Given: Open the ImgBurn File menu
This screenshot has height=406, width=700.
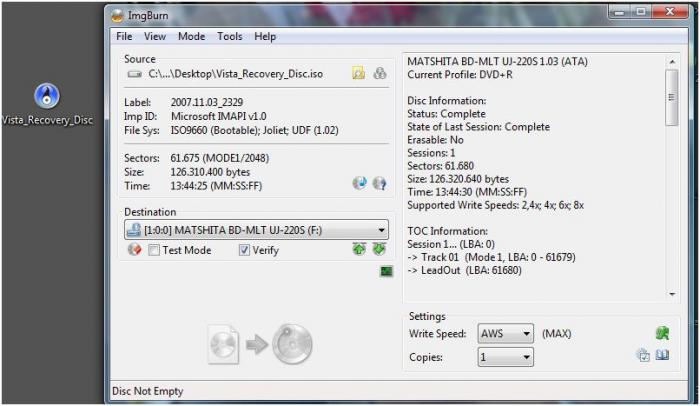Looking at the screenshot, I should tap(124, 37).
